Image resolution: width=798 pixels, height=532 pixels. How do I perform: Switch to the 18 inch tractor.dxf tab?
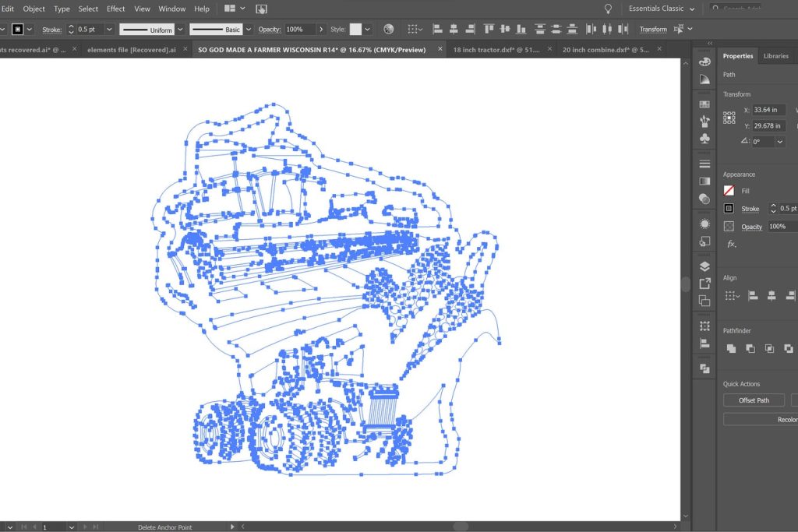coord(495,49)
